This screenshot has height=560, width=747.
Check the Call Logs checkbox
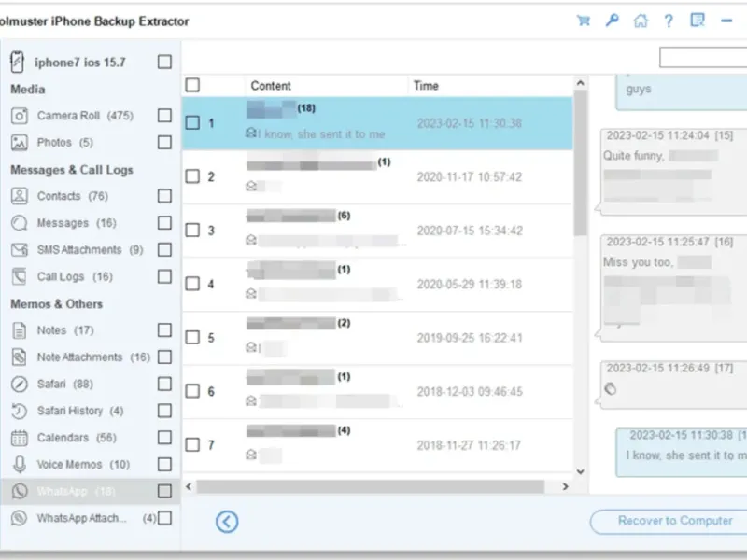click(164, 276)
